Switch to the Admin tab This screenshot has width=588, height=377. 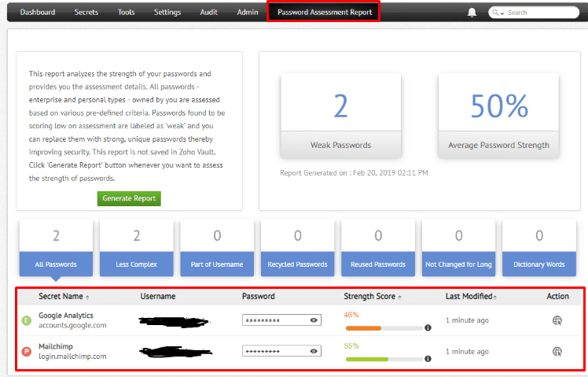248,13
